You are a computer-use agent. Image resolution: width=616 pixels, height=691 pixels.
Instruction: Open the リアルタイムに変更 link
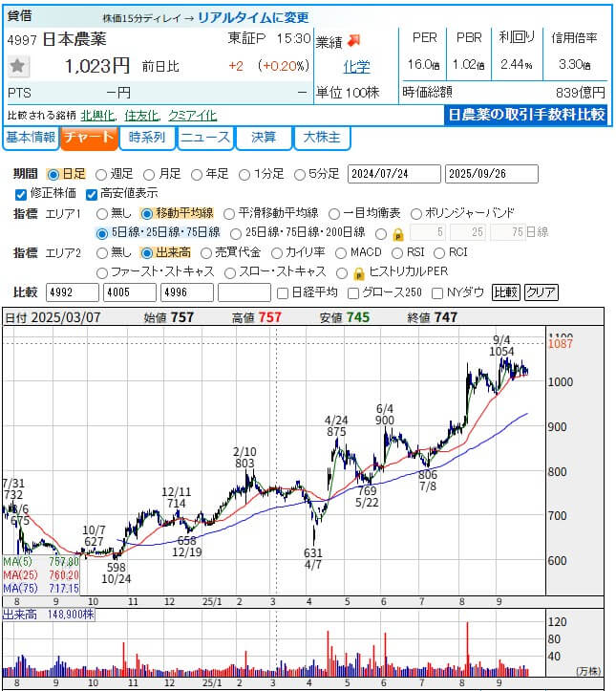click(x=253, y=17)
